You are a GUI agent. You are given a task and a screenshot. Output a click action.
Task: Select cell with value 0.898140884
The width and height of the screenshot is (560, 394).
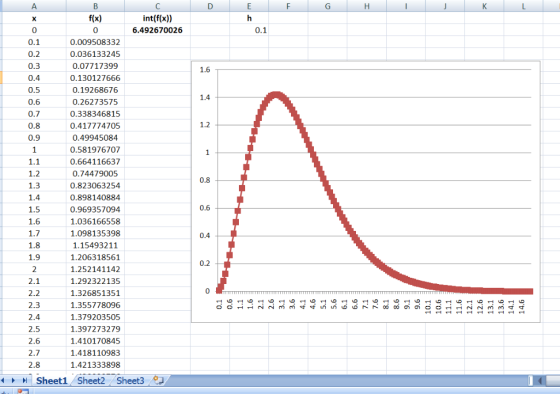pyautogui.click(x=95, y=198)
